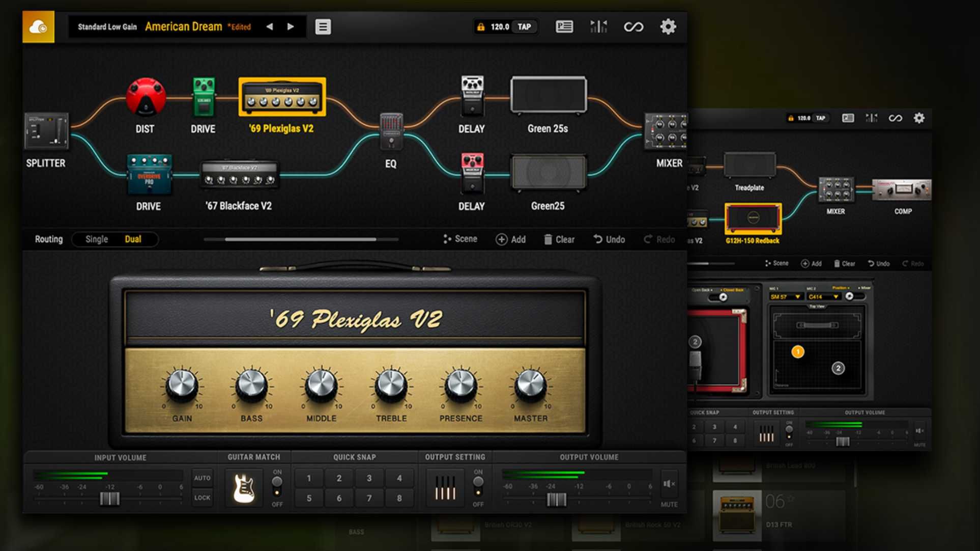The width and height of the screenshot is (980, 551).
Task: Select the '67 Blackface V2 amp
Action: point(239,175)
